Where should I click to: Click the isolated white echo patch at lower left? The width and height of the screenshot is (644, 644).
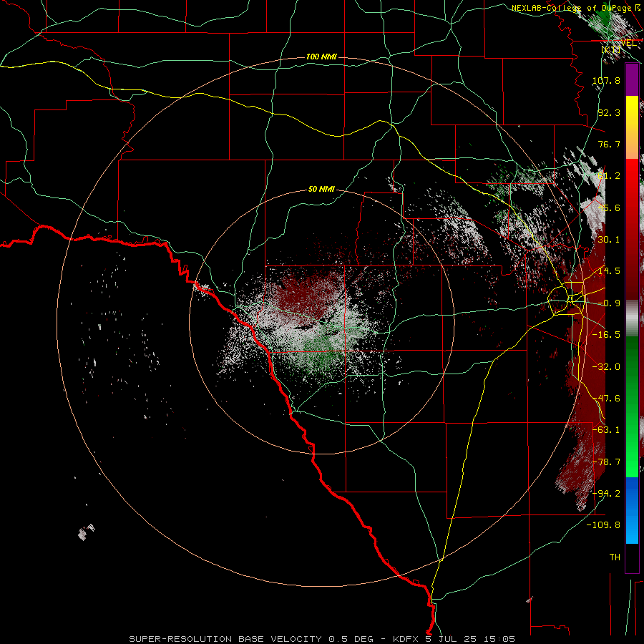[x=87, y=532]
